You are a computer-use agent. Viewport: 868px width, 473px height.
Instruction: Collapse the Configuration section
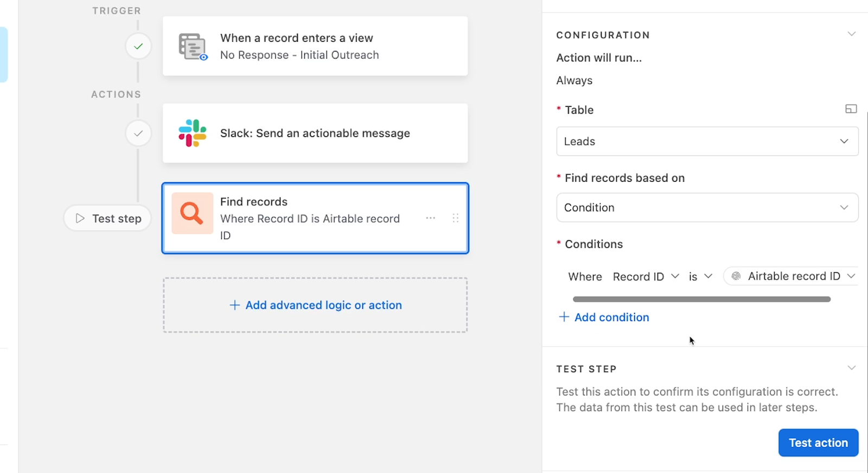coord(852,34)
